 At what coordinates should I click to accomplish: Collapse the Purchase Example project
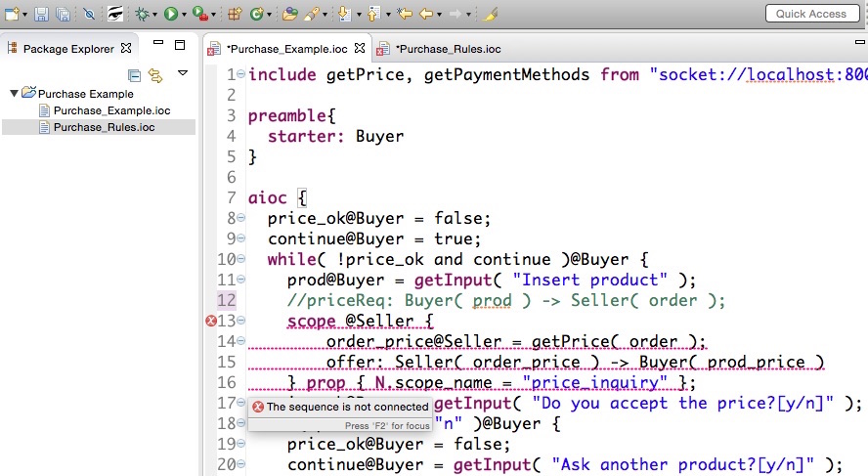pyautogui.click(x=14, y=93)
